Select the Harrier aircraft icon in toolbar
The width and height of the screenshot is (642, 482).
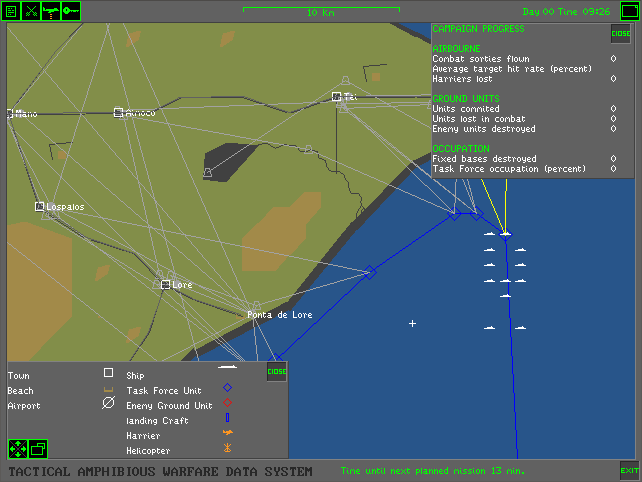[x=50, y=11]
